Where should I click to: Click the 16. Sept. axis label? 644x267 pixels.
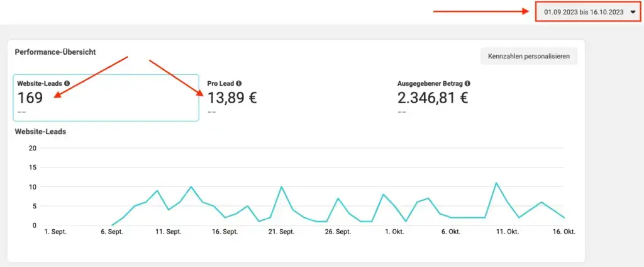click(226, 232)
